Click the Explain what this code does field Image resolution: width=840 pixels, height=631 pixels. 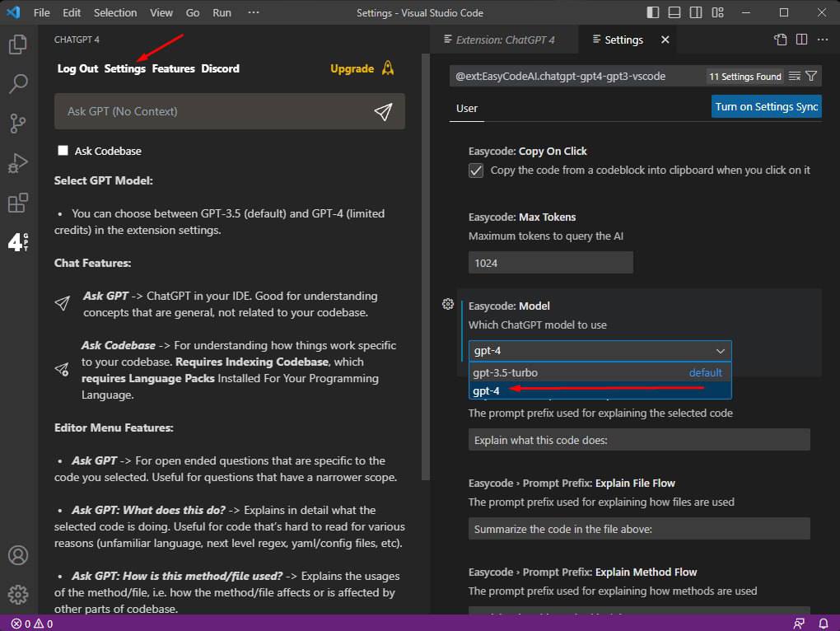[x=639, y=440]
